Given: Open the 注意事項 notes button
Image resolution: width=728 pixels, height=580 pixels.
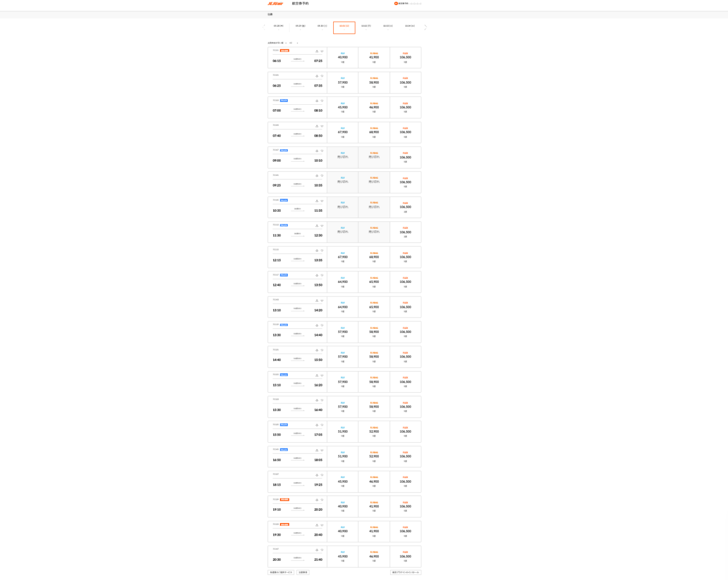Looking at the screenshot, I should click(303, 573).
